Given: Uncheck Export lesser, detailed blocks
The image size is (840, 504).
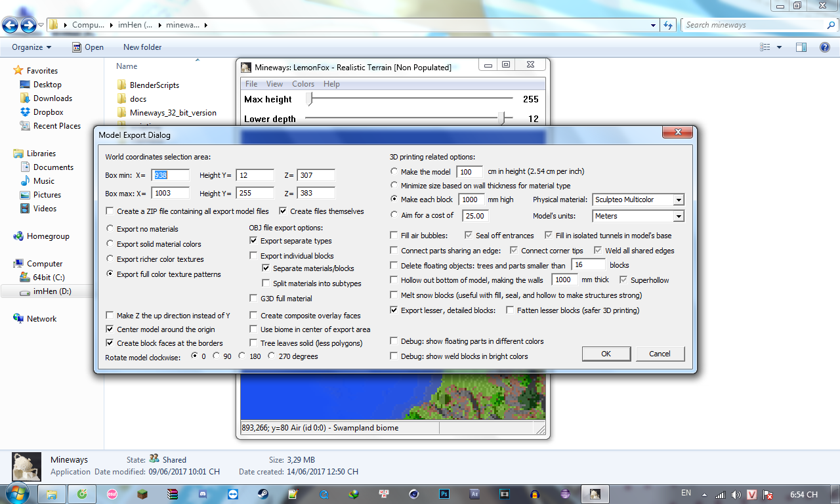Looking at the screenshot, I should (394, 310).
